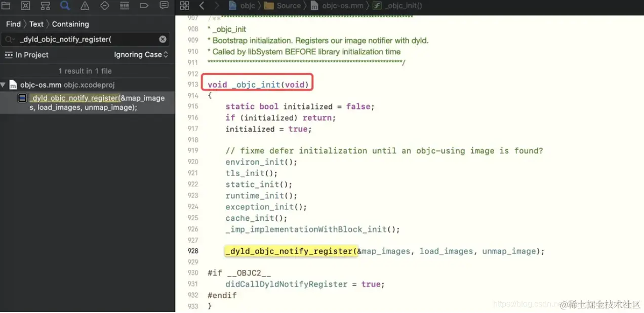Click the objc project icon in jump bar
The width and height of the screenshot is (644, 313).
[x=233, y=6]
